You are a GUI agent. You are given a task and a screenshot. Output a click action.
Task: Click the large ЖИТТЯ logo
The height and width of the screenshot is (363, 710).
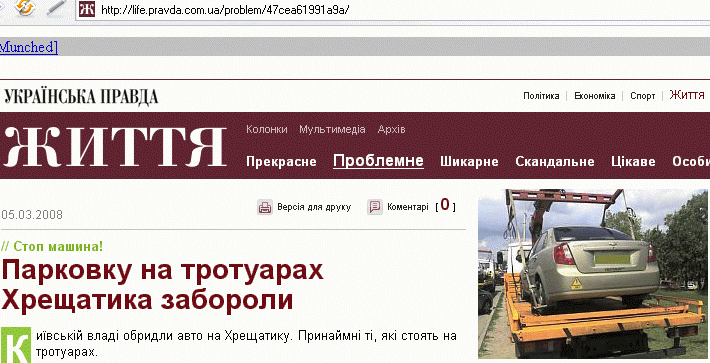(115, 147)
